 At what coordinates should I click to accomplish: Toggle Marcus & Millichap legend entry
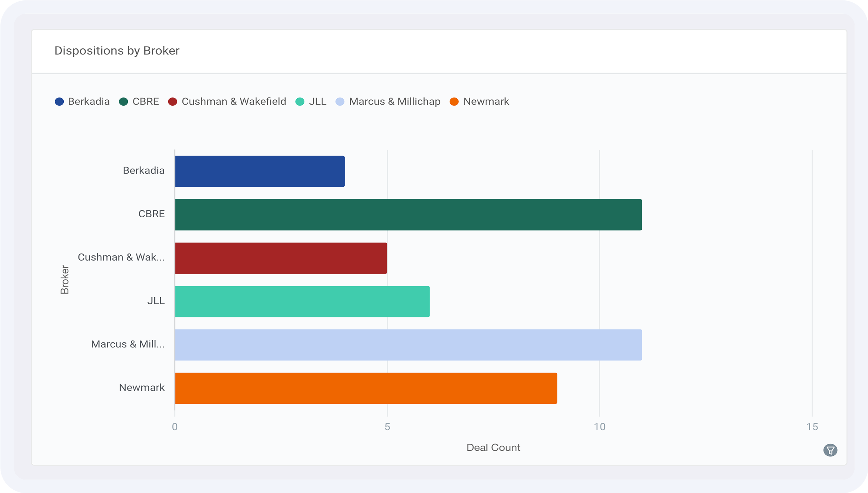click(x=388, y=101)
